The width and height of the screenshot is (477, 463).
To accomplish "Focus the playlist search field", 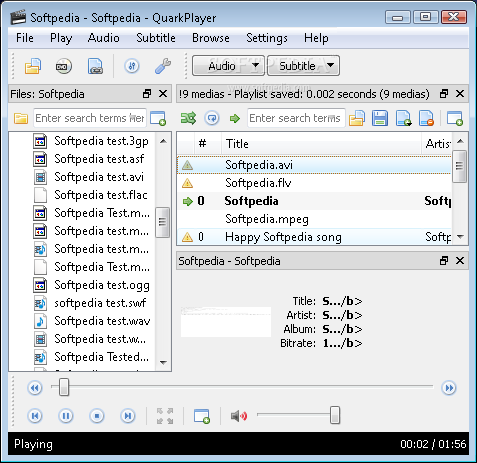I will click(296, 118).
